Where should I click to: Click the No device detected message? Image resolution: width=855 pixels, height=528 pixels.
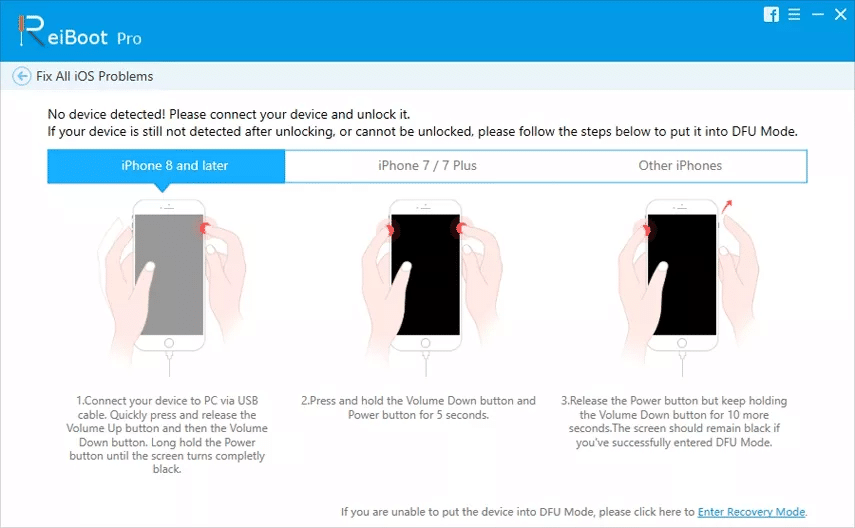pyautogui.click(x=228, y=115)
